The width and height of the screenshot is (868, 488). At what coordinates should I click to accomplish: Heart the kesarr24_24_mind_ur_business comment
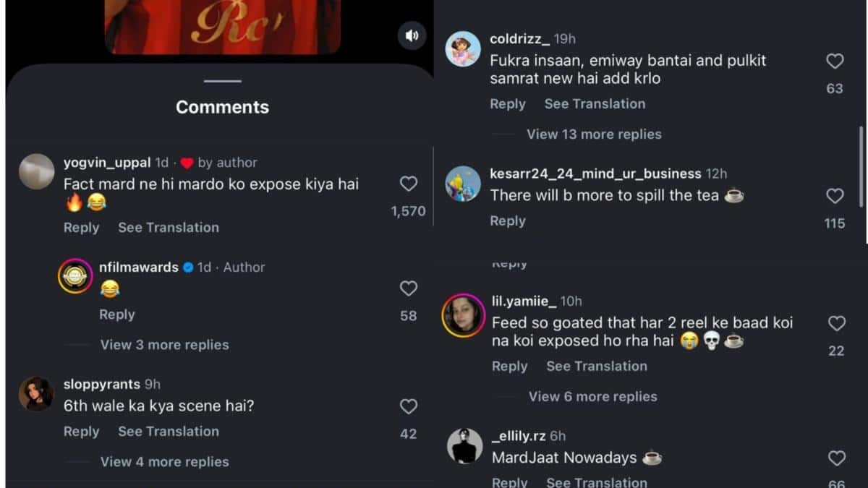[835, 196]
